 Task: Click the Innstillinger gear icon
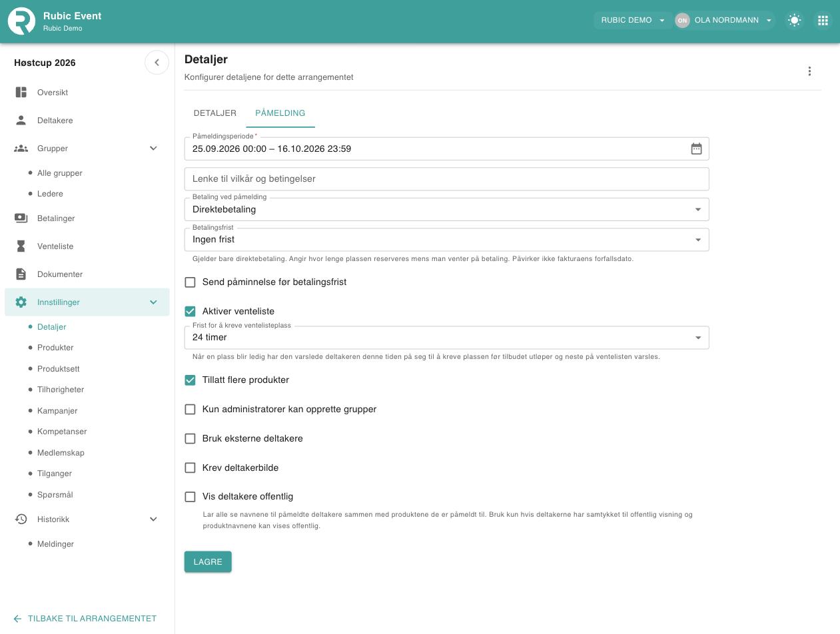pos(21,302)
